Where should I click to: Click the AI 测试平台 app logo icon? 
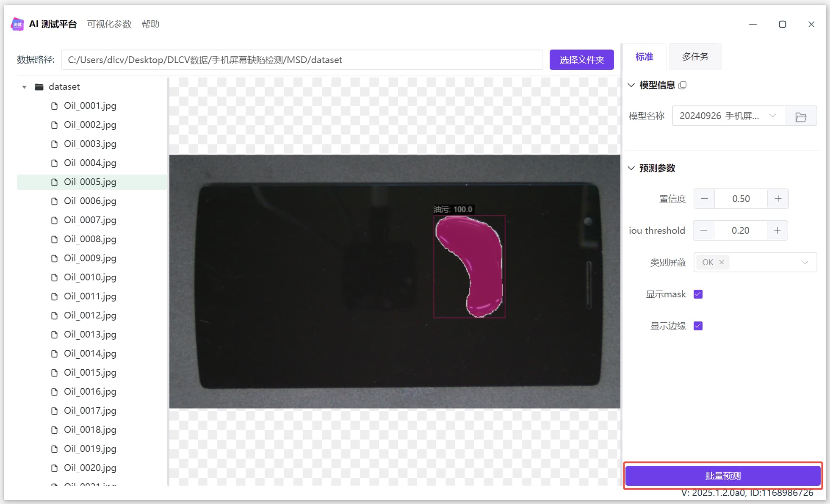(x=17, y=24)
